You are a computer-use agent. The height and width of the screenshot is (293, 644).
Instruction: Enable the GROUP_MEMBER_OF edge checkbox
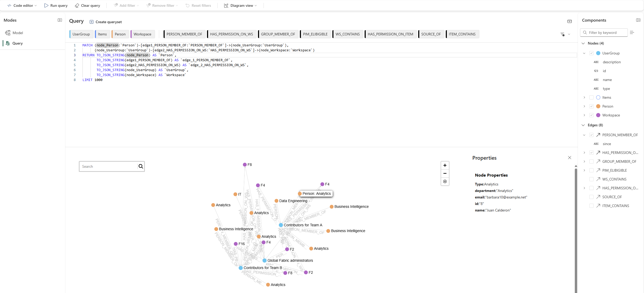tap(592, 161)
